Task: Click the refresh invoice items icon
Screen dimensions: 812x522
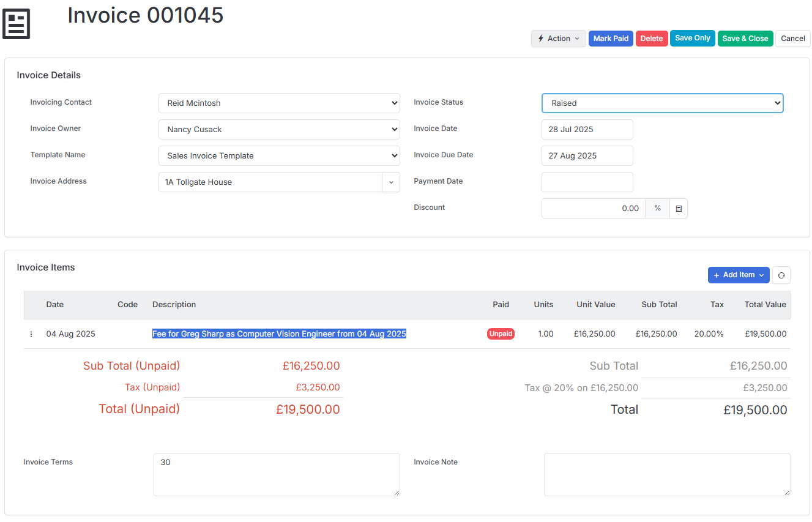Action: (781, 275)
